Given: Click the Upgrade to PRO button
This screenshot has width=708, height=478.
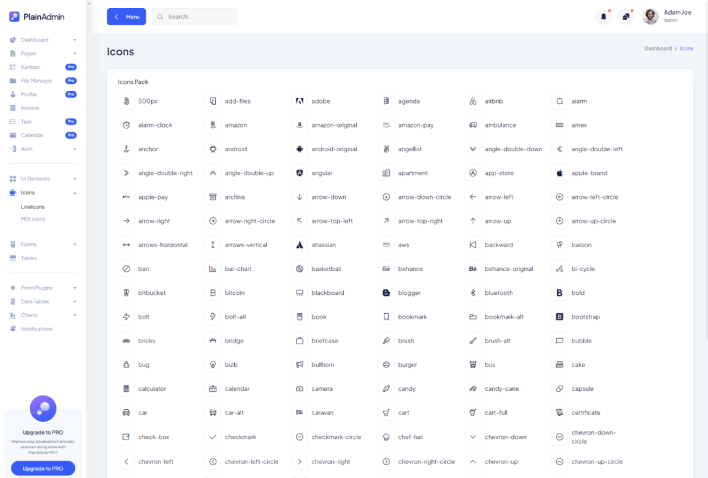Looking at the screenshot, I should [43, 468].
